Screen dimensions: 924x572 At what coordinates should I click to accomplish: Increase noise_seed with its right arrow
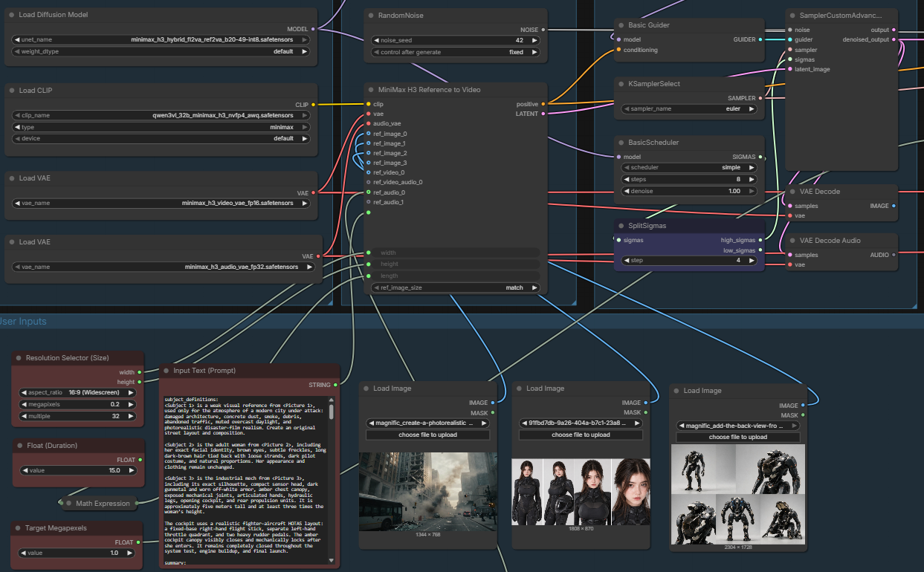pyautogui.click(x=534, y=41)
